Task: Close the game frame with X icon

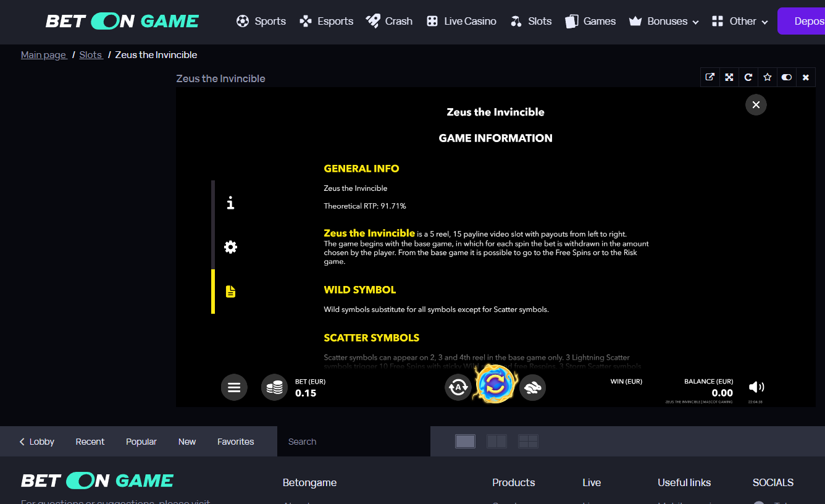Action: (806, 77)
